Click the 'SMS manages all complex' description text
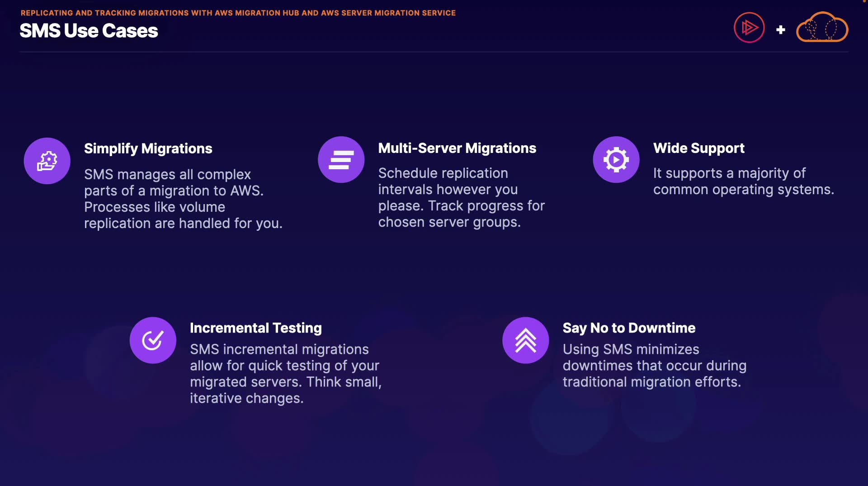This screenshot has height=486, width=868. tap(183, 199)
